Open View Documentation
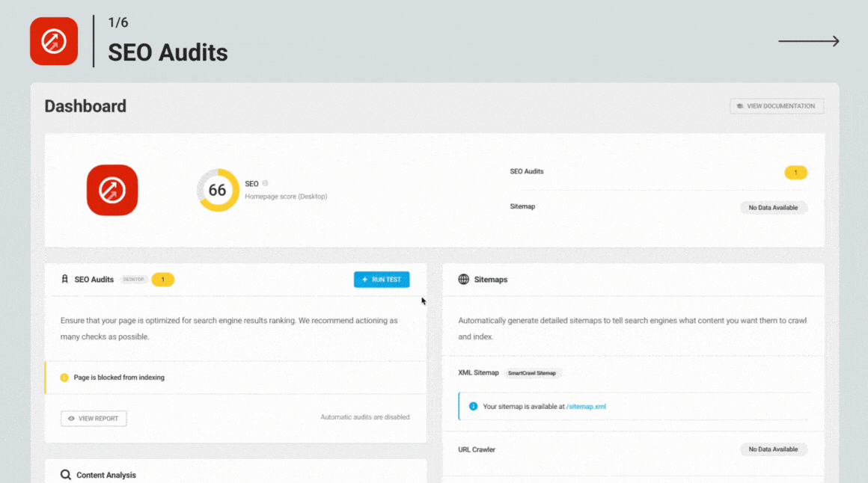The width and height of the screenshot is (868, 483). [x=777, y=106]
